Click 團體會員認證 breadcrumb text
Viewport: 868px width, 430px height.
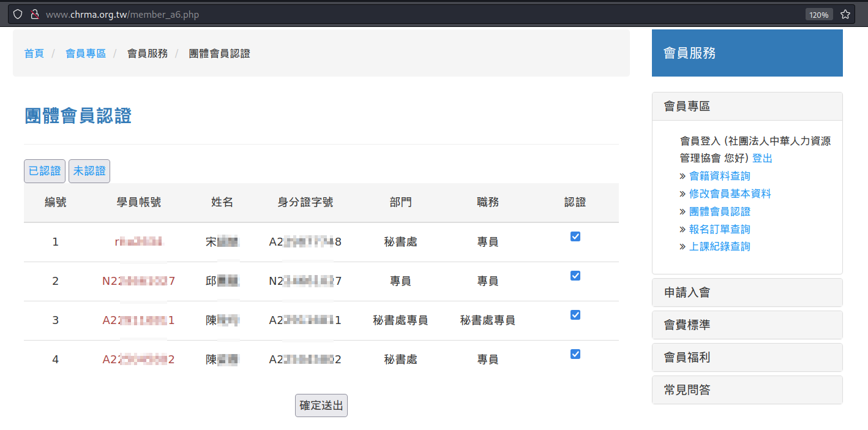220,53
